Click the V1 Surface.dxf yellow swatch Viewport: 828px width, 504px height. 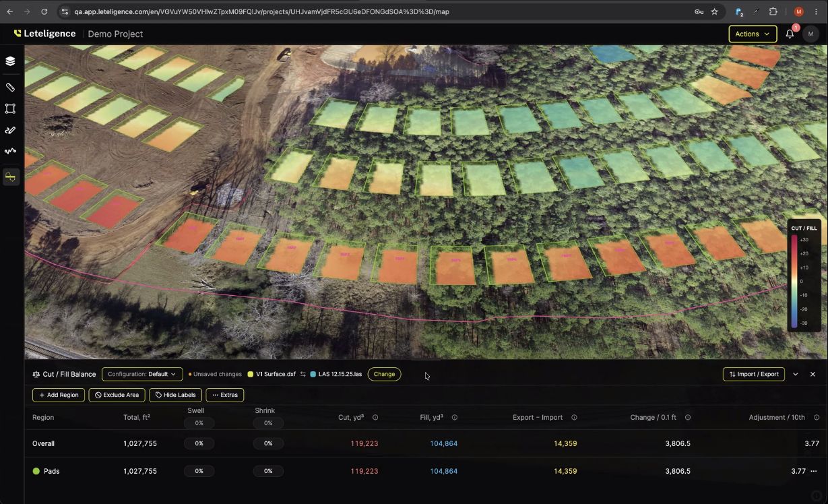251,374
